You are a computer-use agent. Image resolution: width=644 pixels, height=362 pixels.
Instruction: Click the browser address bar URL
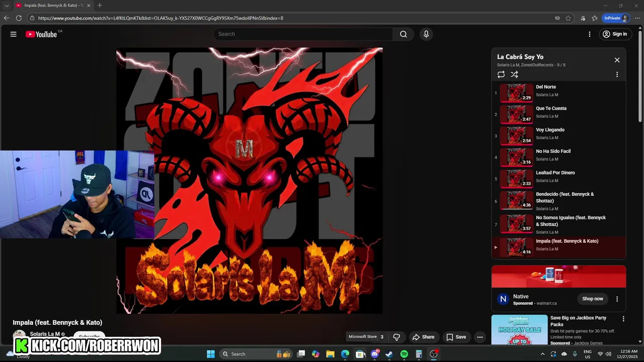[160, 18]
